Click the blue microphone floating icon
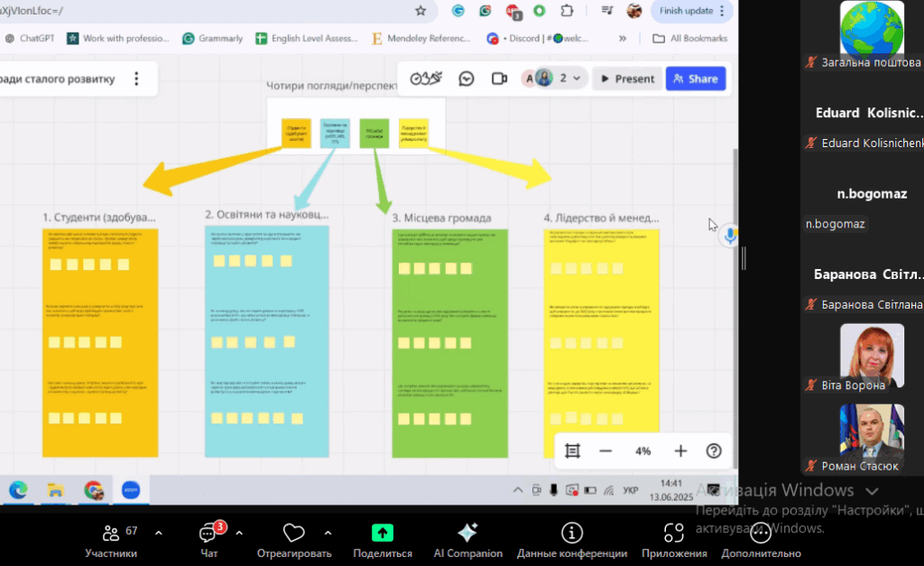The width and height of the screenshot is (924, 566). [x=730, y=236]
